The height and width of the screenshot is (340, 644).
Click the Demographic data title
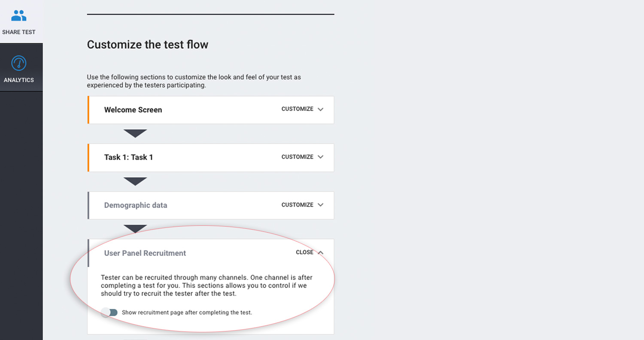click(x=136, y=205)
